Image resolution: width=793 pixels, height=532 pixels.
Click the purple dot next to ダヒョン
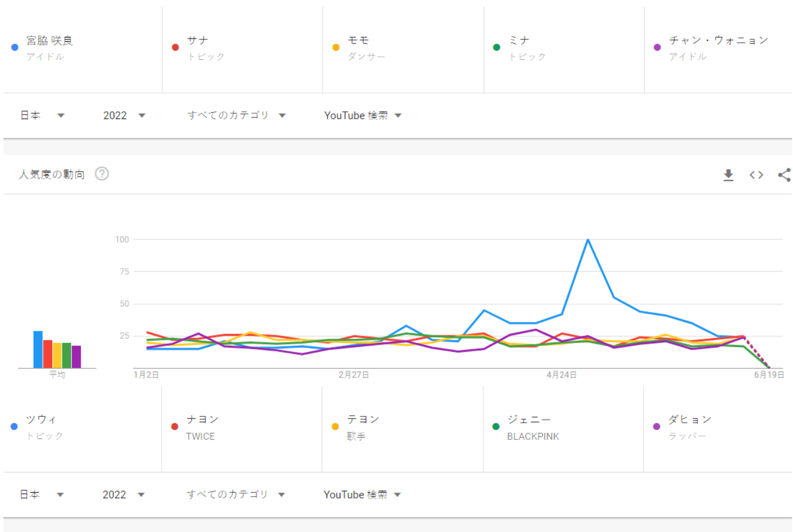pos(657,426)
